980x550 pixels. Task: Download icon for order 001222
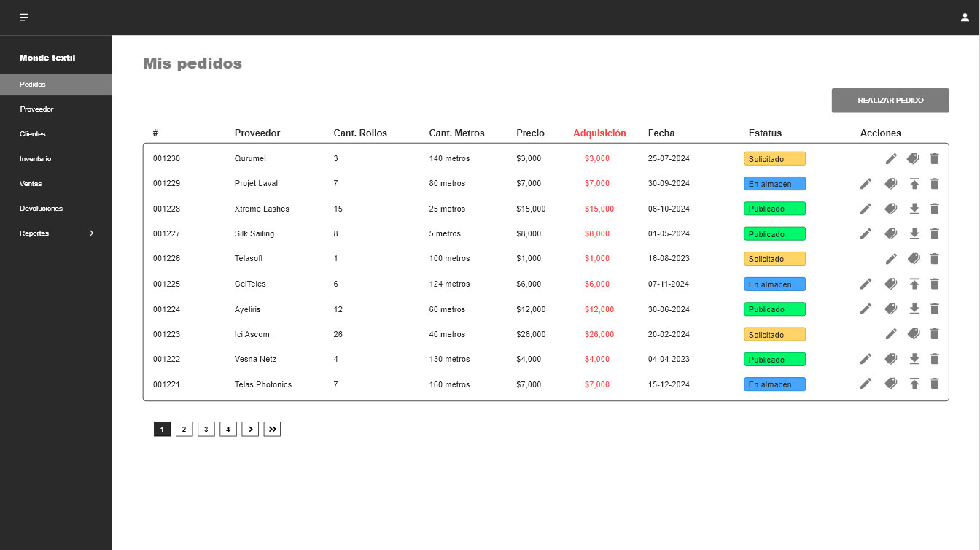point(914,359)
